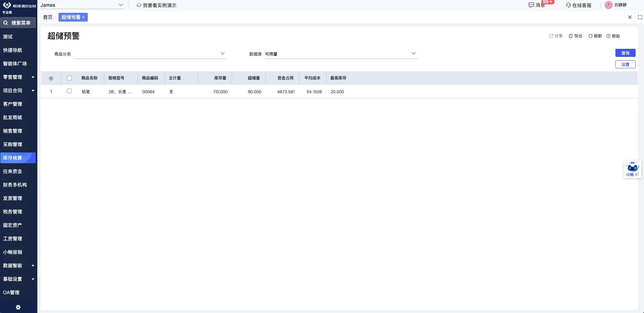View 我要看实例演示 demo
The width and height of the screenshot is (644, 313).
click(x=156, y=5)
